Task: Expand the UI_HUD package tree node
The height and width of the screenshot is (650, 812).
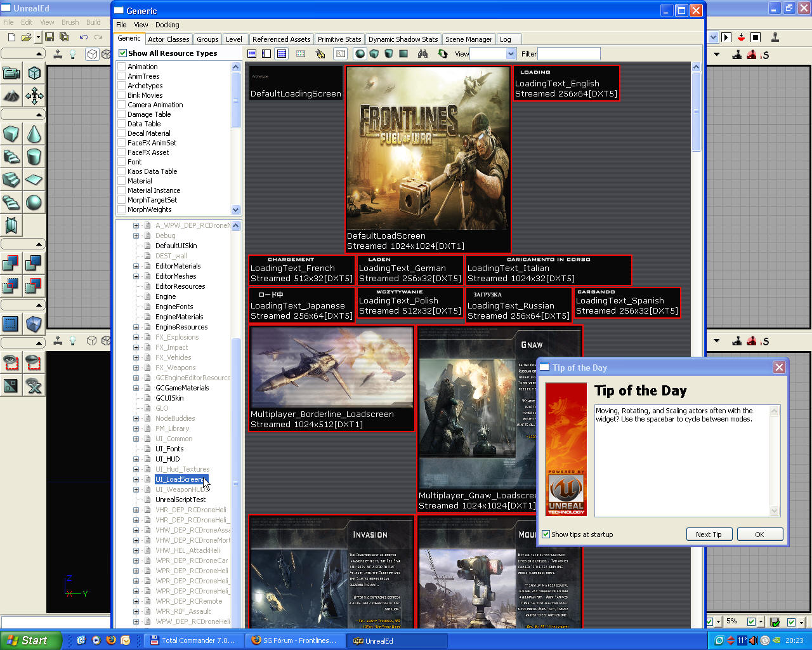Action: click(136, 459)
